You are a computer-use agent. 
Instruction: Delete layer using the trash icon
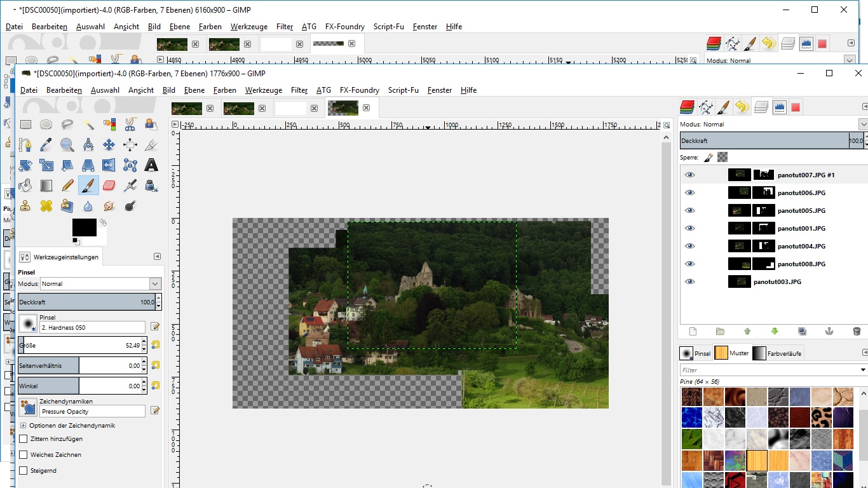pyautogui.click(x=856, y=332)
